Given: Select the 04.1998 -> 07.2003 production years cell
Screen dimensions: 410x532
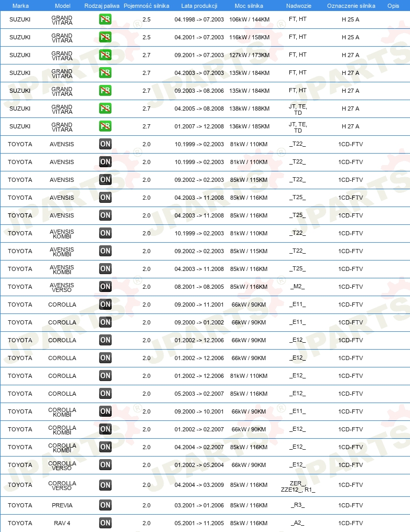Looking at the screenshot, I should click(x=199, y=19).
